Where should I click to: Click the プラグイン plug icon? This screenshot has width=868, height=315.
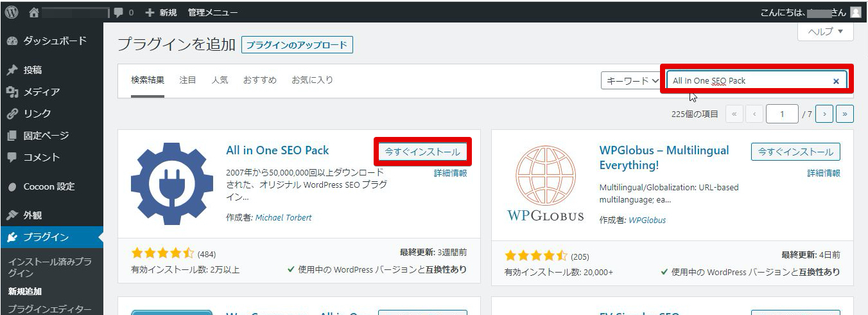click(x=12, y=237)
